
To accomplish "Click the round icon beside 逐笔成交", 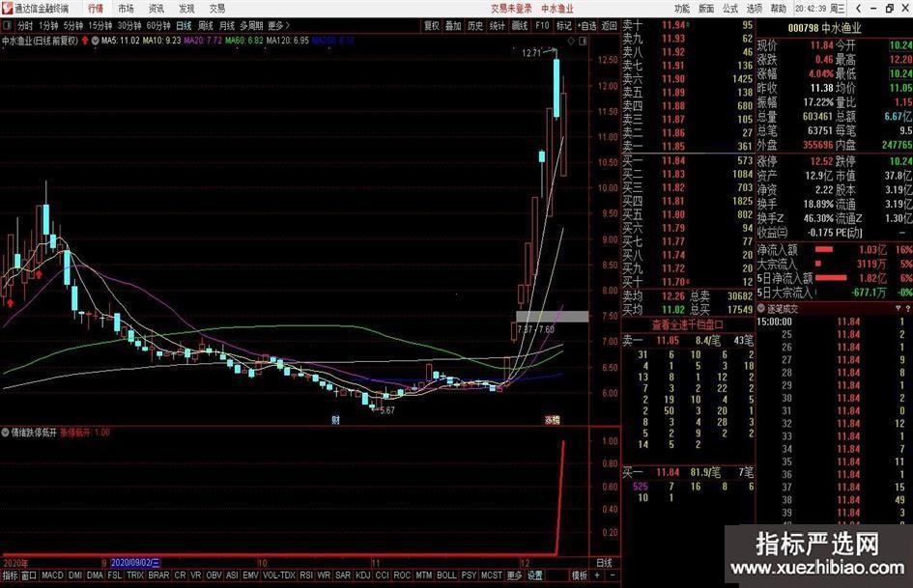I will [761, 309].
